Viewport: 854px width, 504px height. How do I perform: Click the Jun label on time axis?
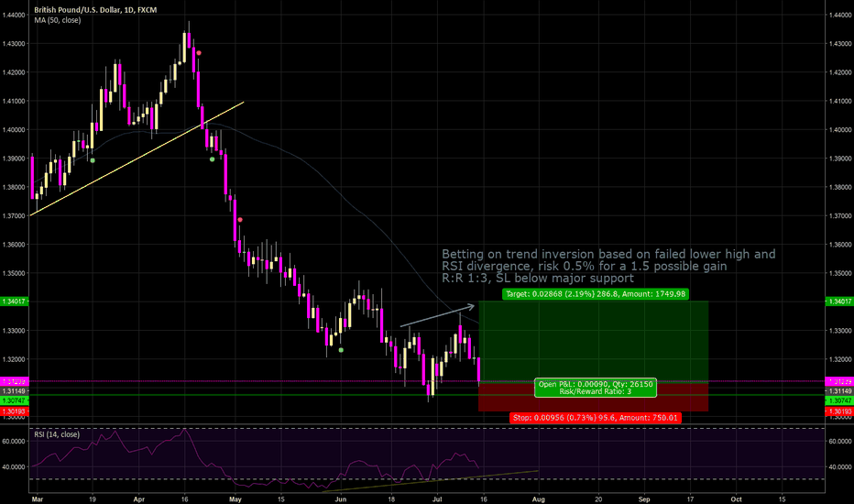click(340, 499)
